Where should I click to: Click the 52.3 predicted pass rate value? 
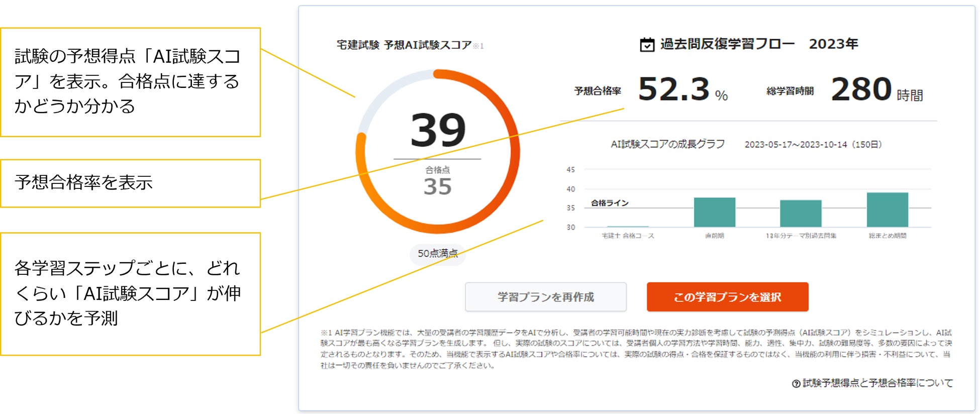coord(673,89)
